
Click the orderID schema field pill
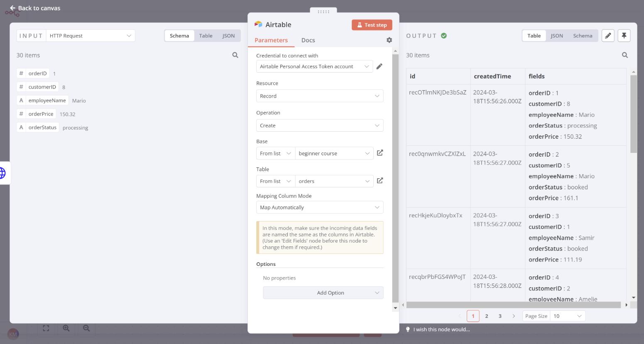33,74
